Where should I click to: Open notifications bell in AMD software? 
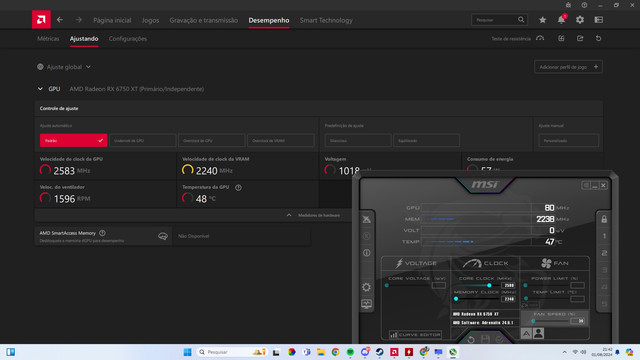pos(562,20)
